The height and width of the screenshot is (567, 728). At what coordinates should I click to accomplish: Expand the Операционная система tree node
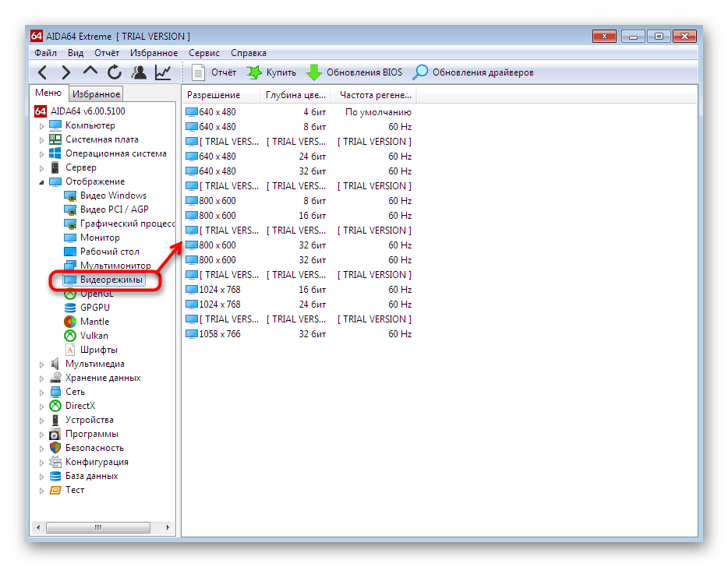click(41, 154)
